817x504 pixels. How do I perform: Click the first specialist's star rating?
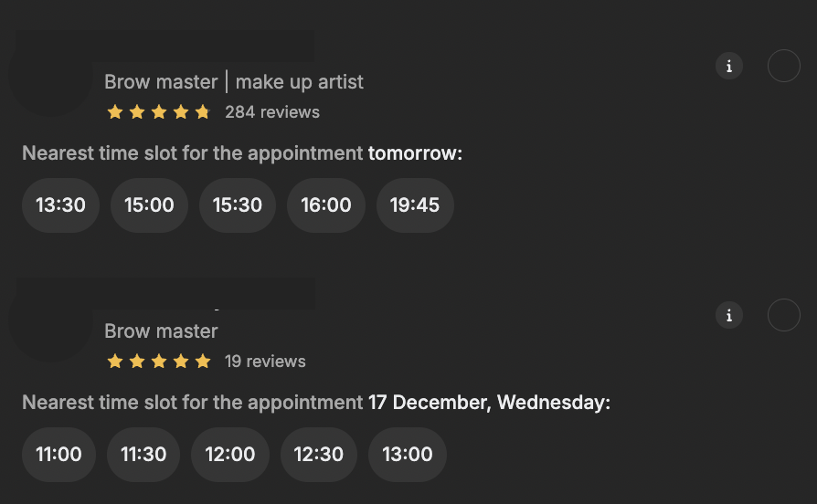click(159, 112)
